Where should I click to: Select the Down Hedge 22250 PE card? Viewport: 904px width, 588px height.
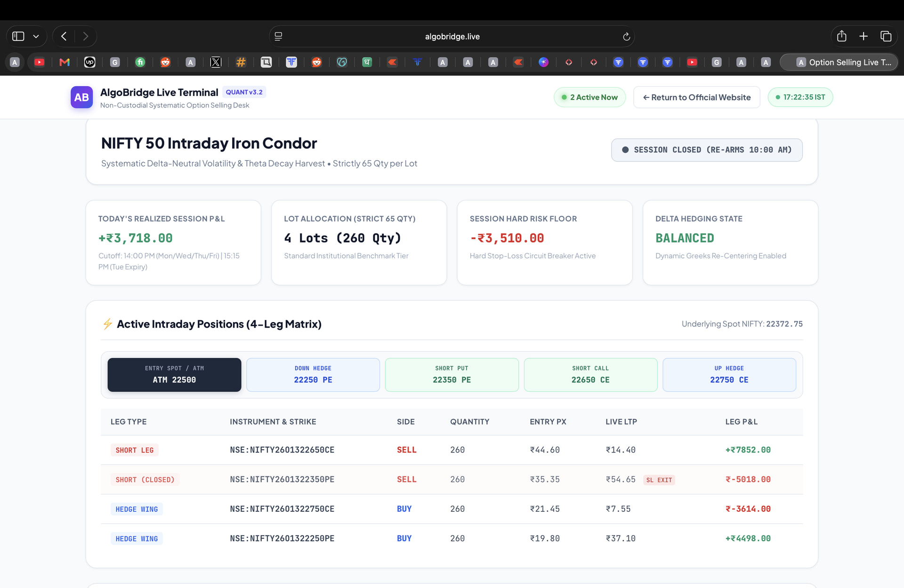click(x=313, y=375)
